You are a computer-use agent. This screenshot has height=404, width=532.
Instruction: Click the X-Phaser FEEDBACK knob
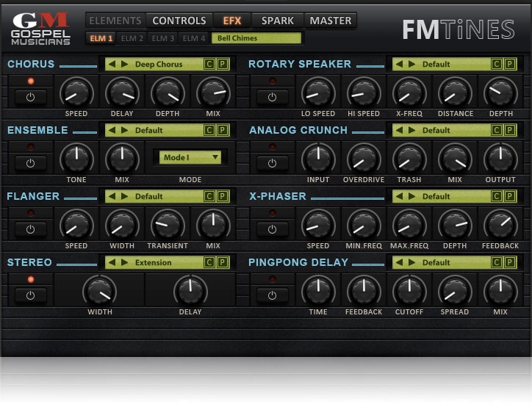(500, 225)
